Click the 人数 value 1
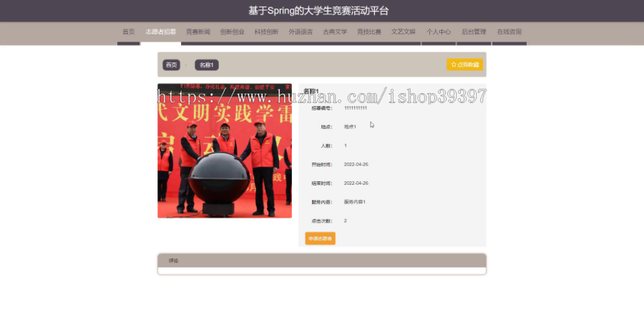Viewport: 644px width, 313px height. [x=346, y=145]
